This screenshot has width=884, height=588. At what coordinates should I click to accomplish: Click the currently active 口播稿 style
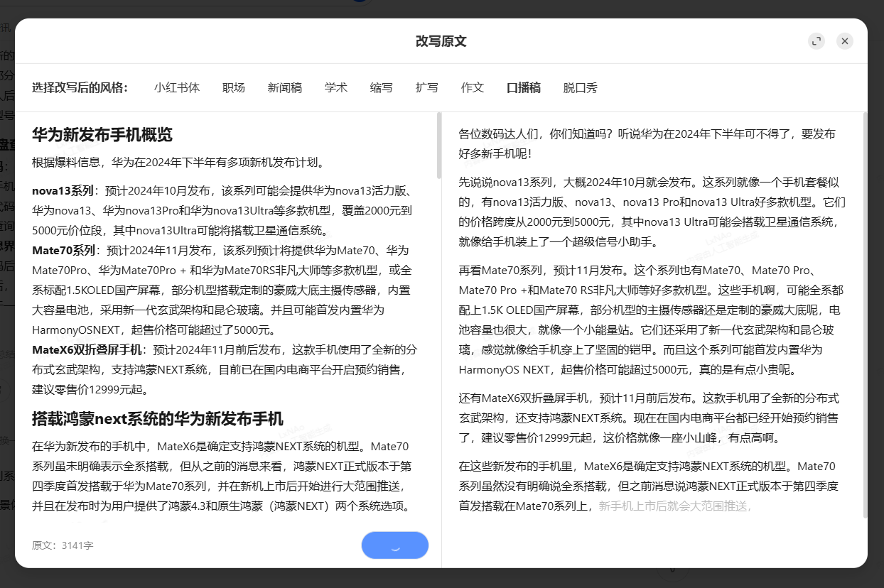(523, 87)
